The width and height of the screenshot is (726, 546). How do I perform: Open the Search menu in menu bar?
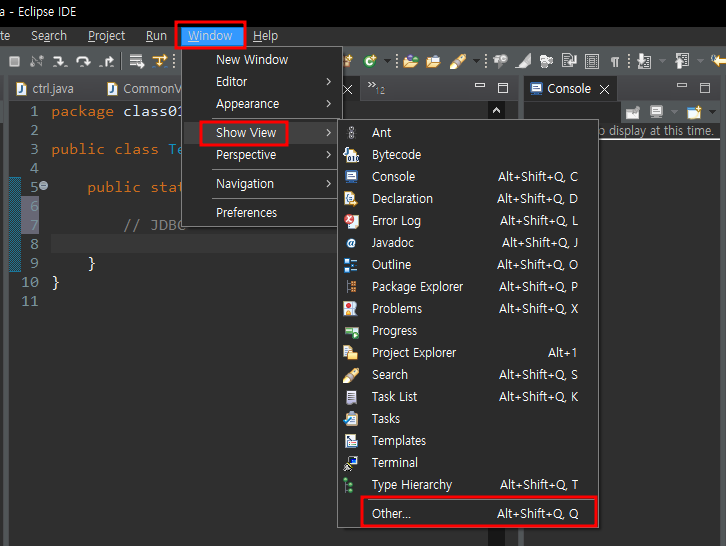tap(49, 36)
